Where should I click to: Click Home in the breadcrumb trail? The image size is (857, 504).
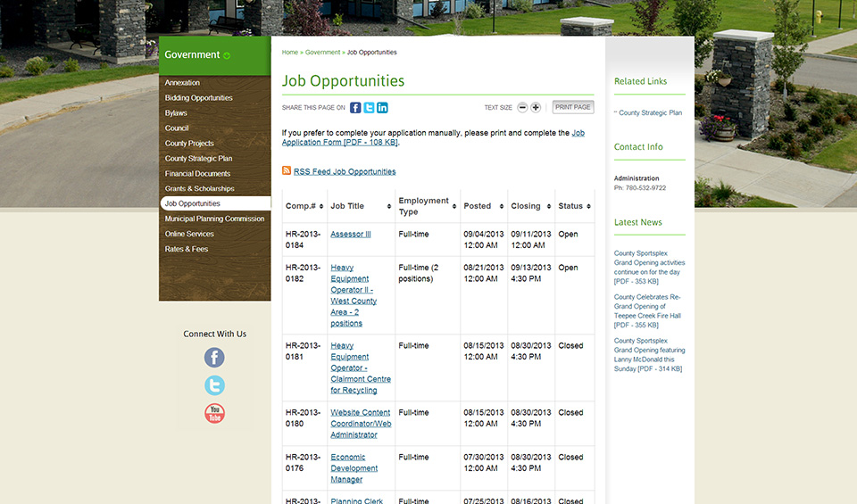coord(290,53)
